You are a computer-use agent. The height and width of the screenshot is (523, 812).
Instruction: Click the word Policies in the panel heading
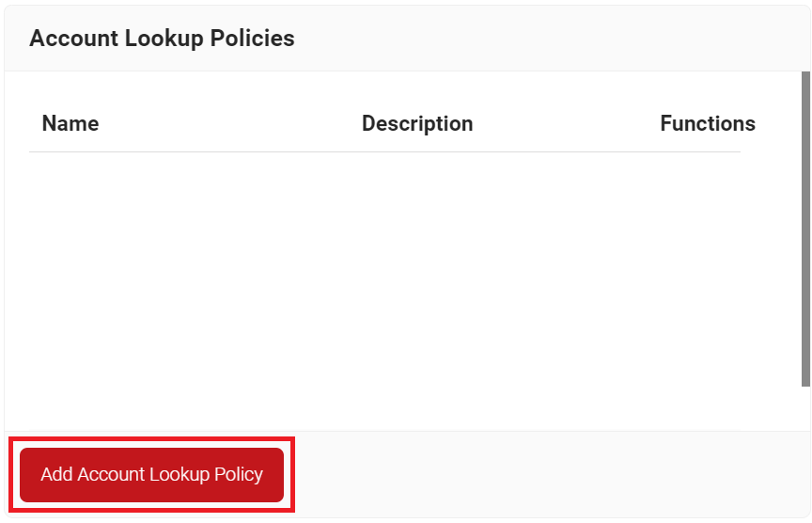point(252,39)
